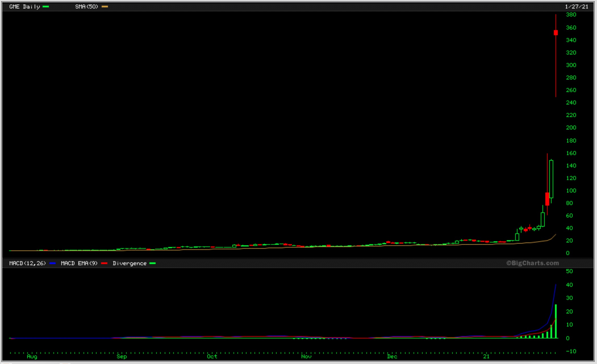This screenshot has height=364, width=597.
Task: Click the 200 price axis label
Action: tap(571, 127)
